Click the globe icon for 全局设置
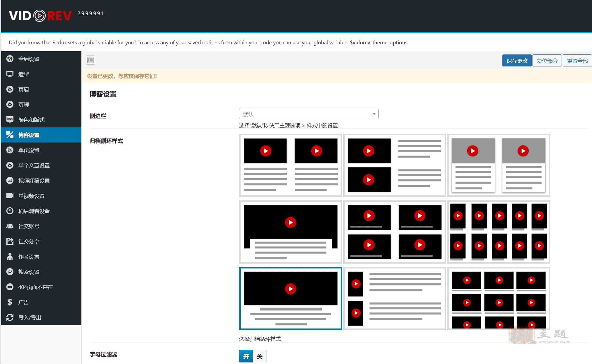This screenshot has height=364, width=592. [x=10, y=59]
